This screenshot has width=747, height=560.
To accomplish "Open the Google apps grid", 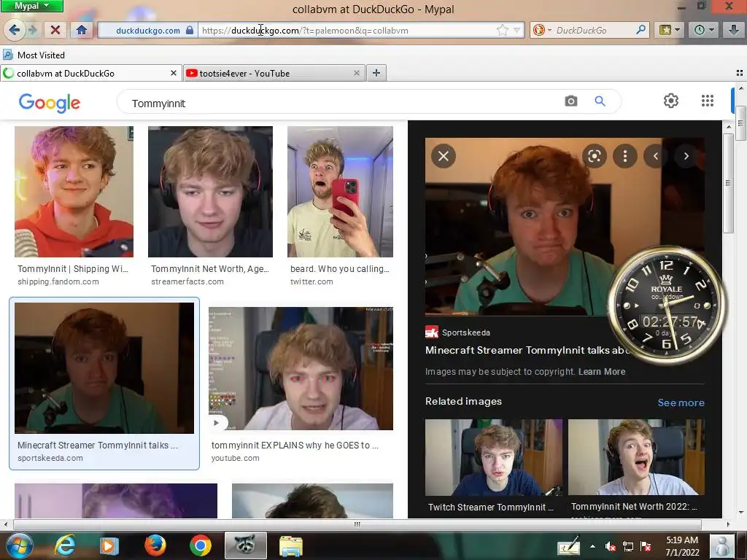I will click(708, 101).
